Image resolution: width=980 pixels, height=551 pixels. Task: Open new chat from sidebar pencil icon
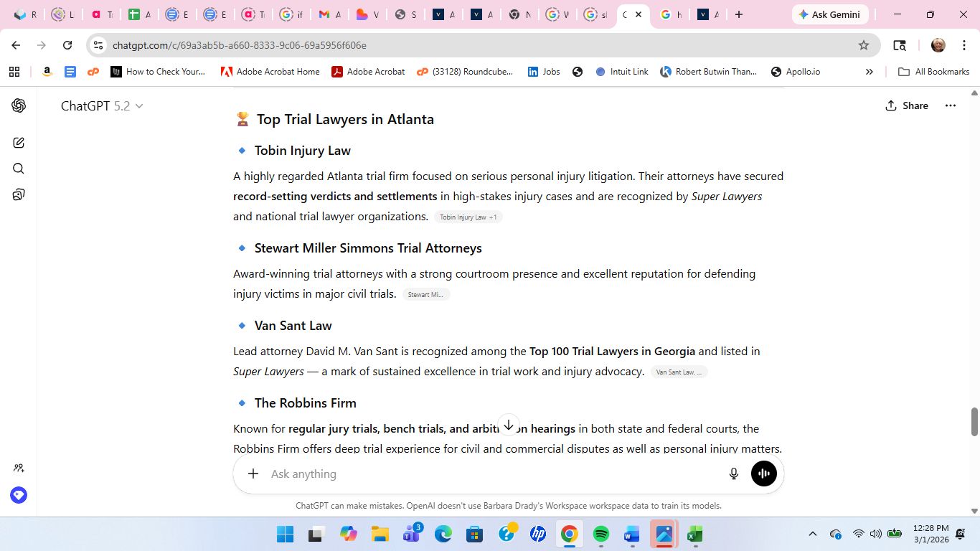[x=19, y=143]
